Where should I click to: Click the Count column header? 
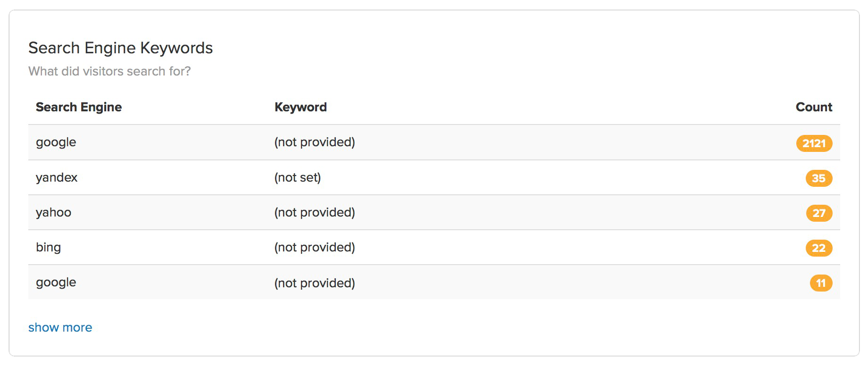click(x=814, y=107)
